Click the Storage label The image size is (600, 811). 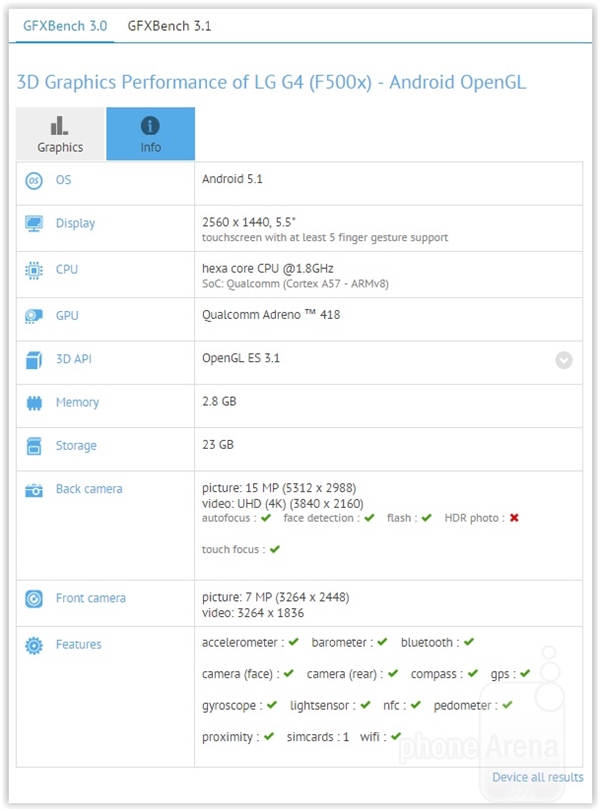point(76,446)
